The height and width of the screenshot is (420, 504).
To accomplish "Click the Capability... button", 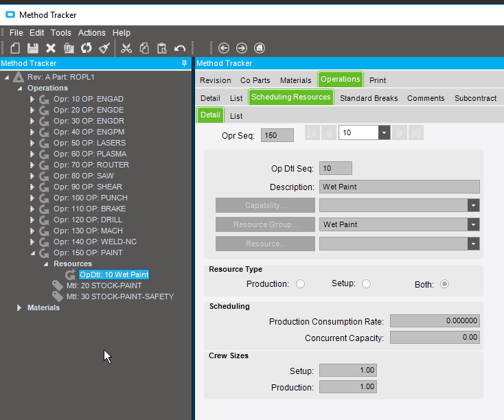I will pyautogui.click(x=265, y=205).
